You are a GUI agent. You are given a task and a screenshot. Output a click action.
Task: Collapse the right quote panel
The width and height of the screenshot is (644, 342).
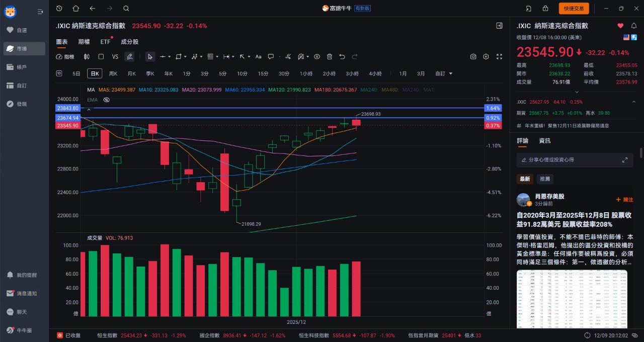tap(499, 26)
